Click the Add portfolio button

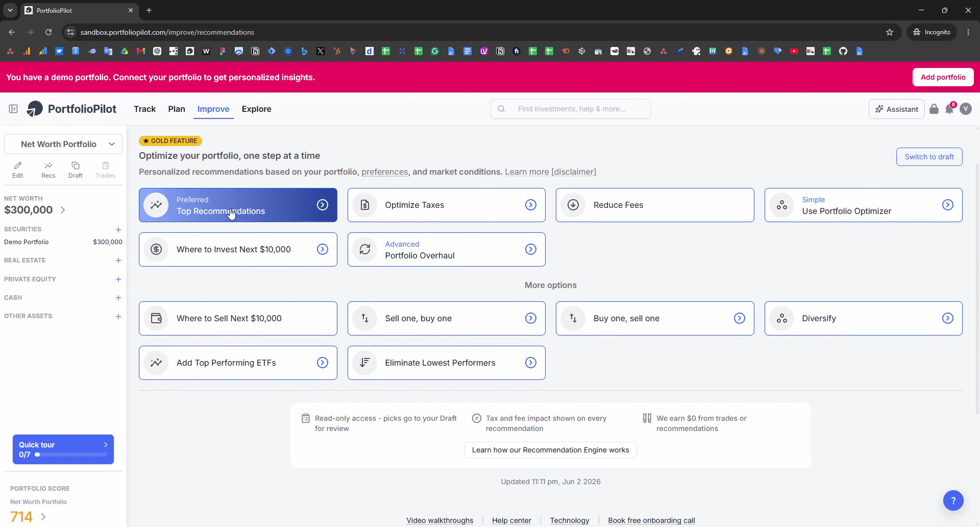click(943, 77)
